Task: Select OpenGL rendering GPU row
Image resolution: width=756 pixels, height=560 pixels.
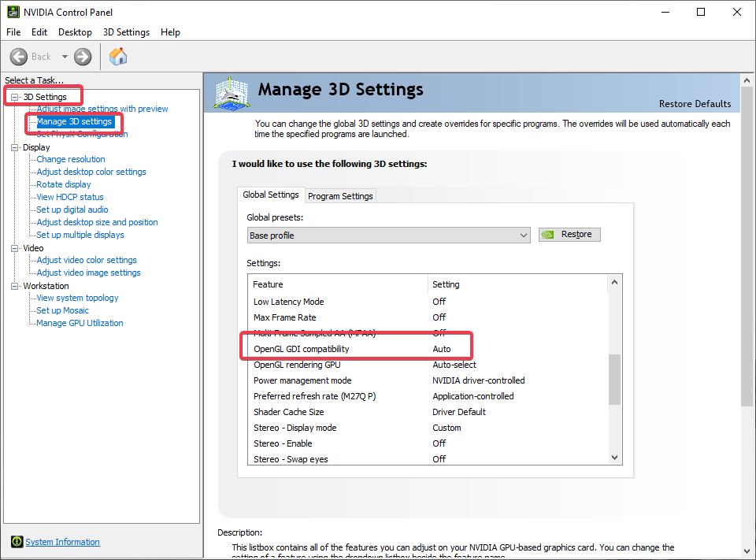Action: (427, 365)
